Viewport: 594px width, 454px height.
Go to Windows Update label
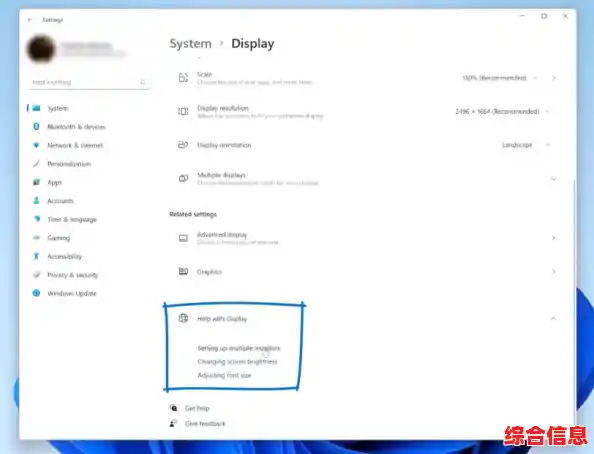point(72,293)
